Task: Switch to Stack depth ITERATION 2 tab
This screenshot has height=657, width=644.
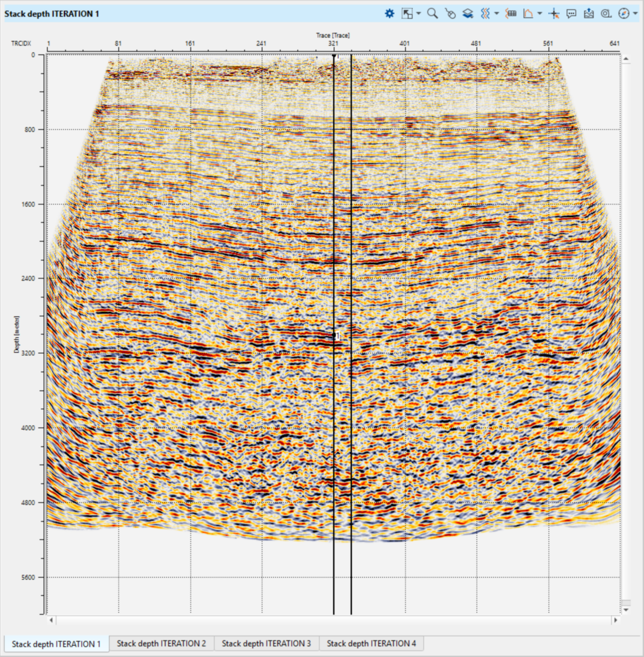Action: pos(161,644)
